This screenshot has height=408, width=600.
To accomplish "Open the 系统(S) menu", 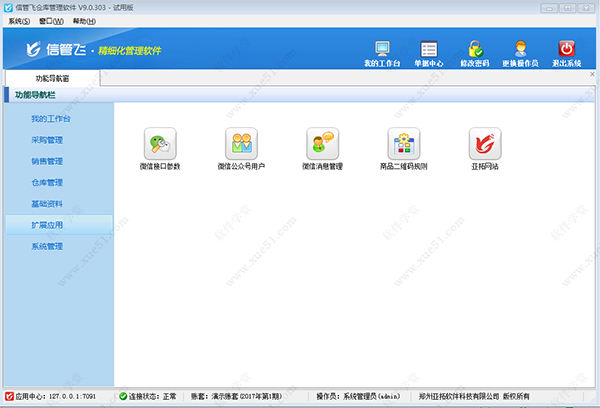I will [x=19, y=21].
